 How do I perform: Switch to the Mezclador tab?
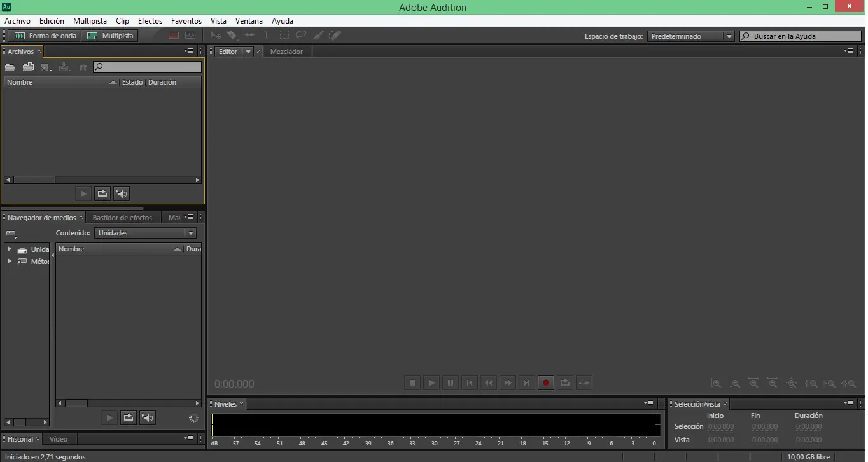tap(286, 52)
